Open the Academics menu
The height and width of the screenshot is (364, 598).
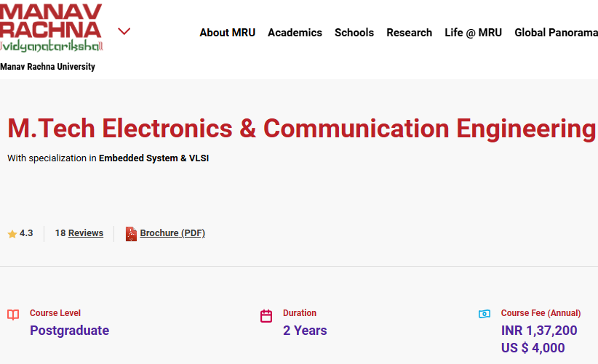pyautogui.click(x=295, y=33)
